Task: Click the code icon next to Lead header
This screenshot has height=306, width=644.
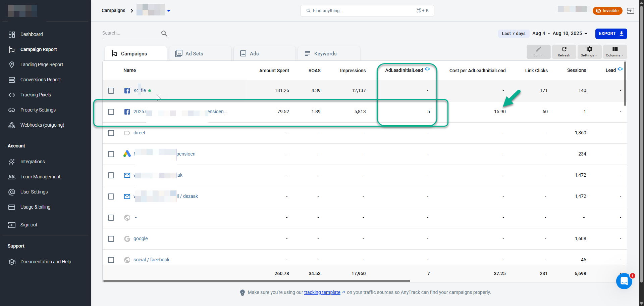Action: (620, 69)
